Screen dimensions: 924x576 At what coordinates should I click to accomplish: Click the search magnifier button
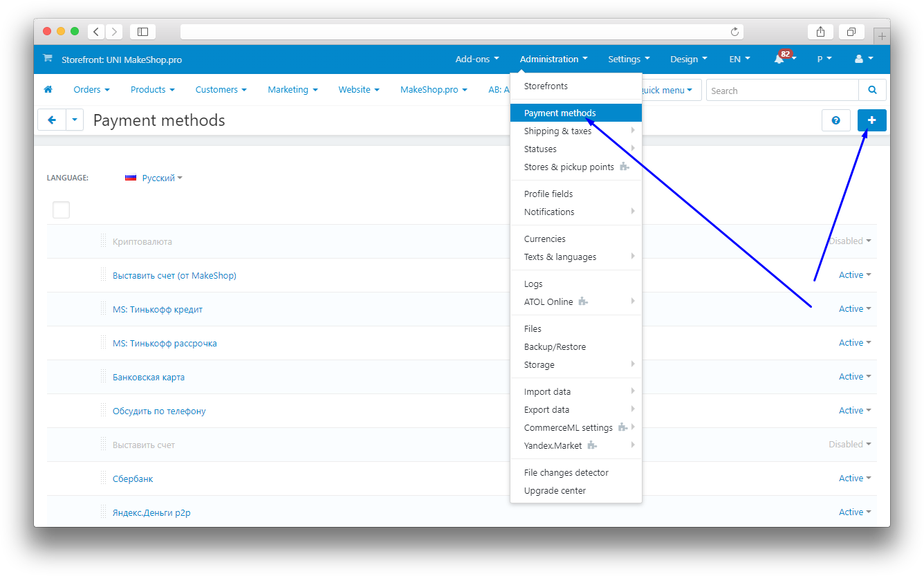[872, 90]
